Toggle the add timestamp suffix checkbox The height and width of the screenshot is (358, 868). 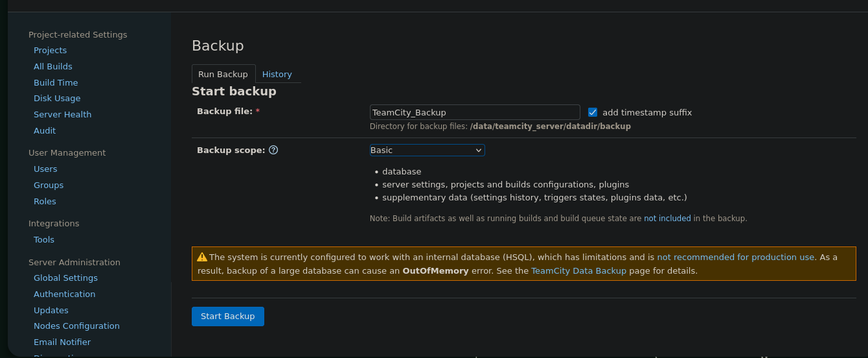click(x=592, y=112)
